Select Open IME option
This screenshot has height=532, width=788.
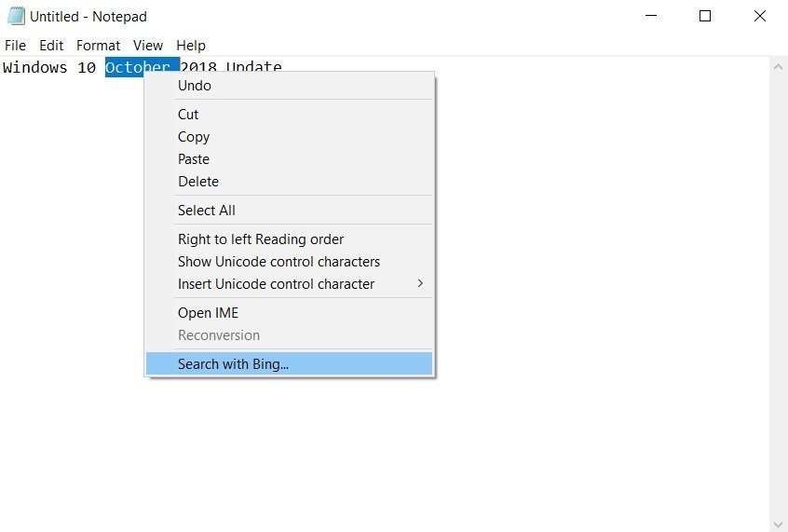click(x=208, y=313)
